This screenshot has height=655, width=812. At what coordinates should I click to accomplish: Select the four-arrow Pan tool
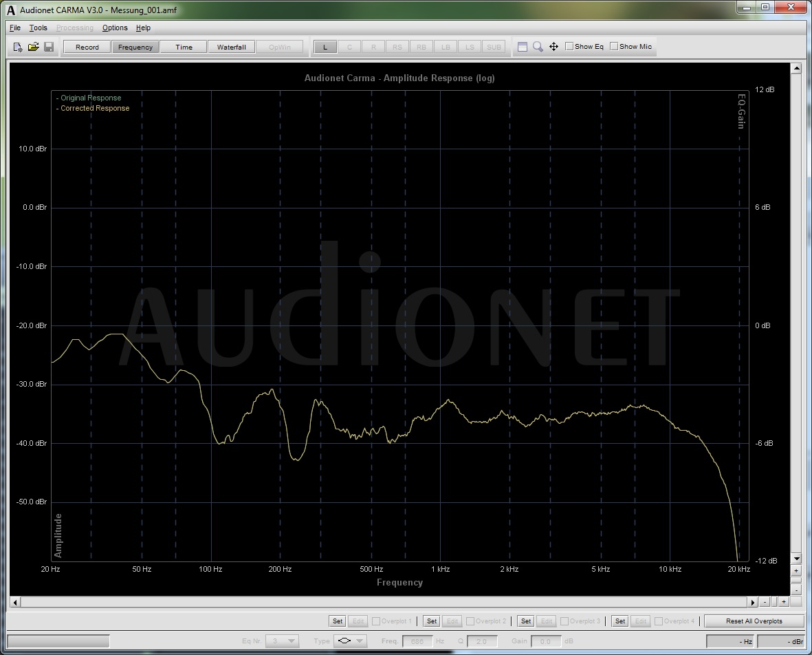(x=553, y=47)
